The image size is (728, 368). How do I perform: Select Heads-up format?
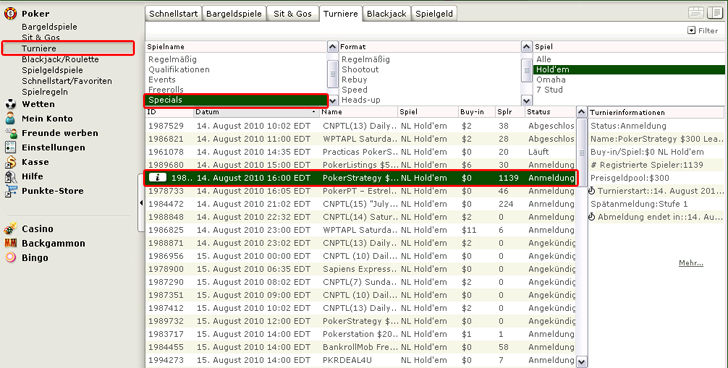click(429, 100)
